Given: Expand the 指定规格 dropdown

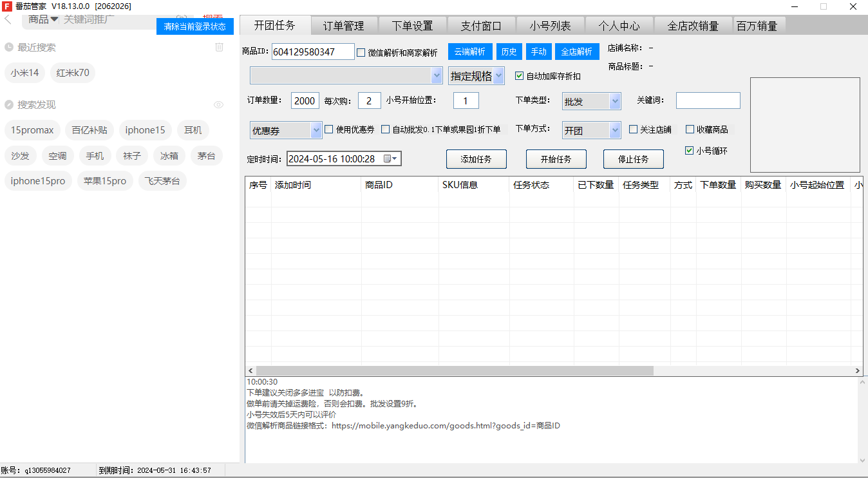Looking at the screenshot, I should [x=476, y=75].
